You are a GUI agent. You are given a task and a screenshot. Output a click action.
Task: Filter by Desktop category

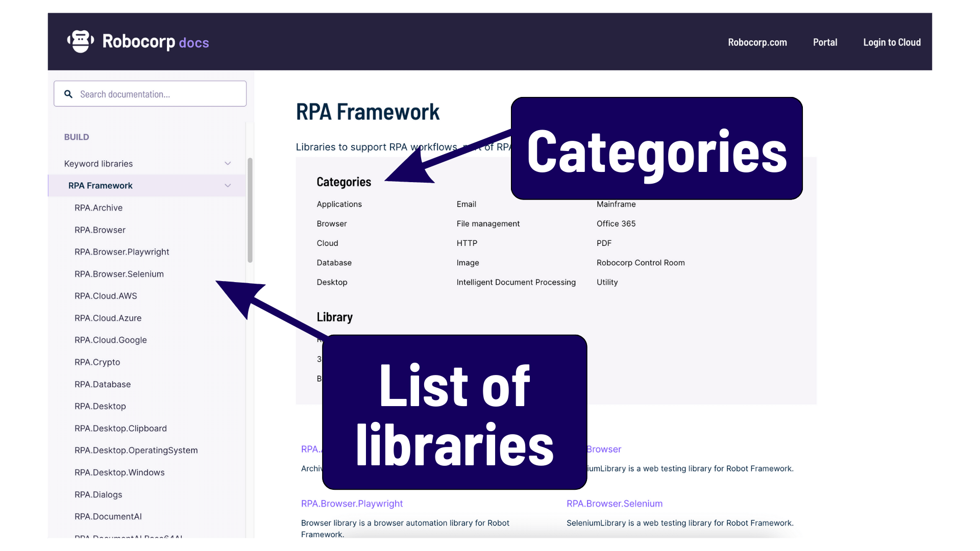tap(332, 282)
